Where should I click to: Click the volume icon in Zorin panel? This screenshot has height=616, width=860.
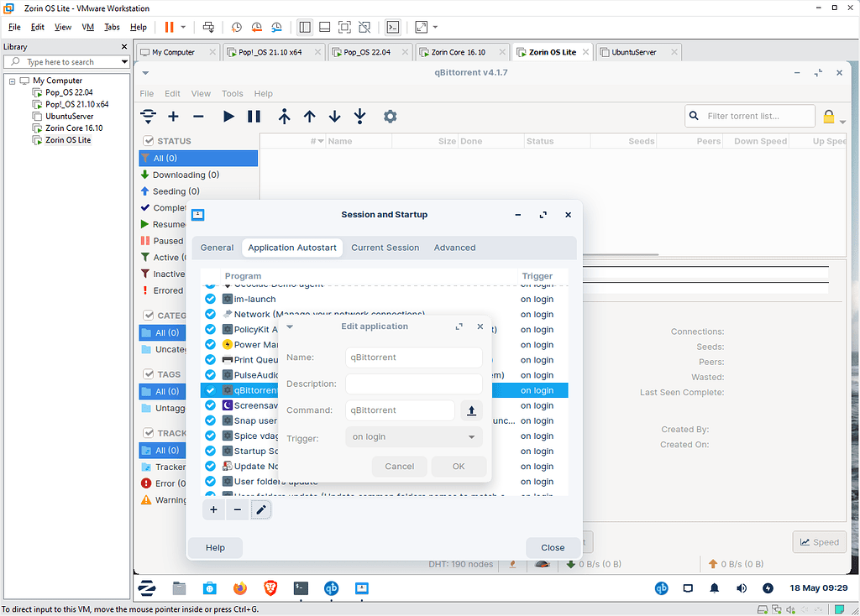[x=741, y=588]
